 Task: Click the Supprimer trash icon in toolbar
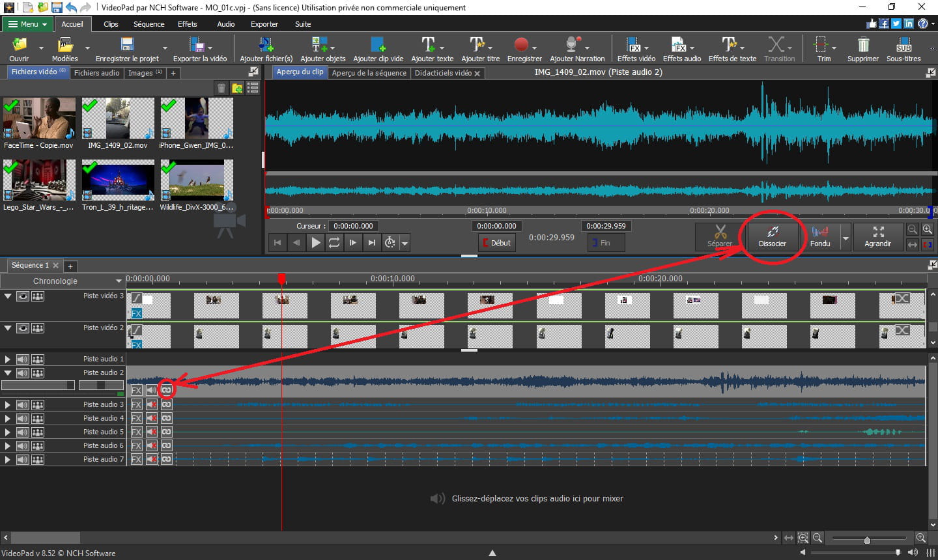[863, 49]
